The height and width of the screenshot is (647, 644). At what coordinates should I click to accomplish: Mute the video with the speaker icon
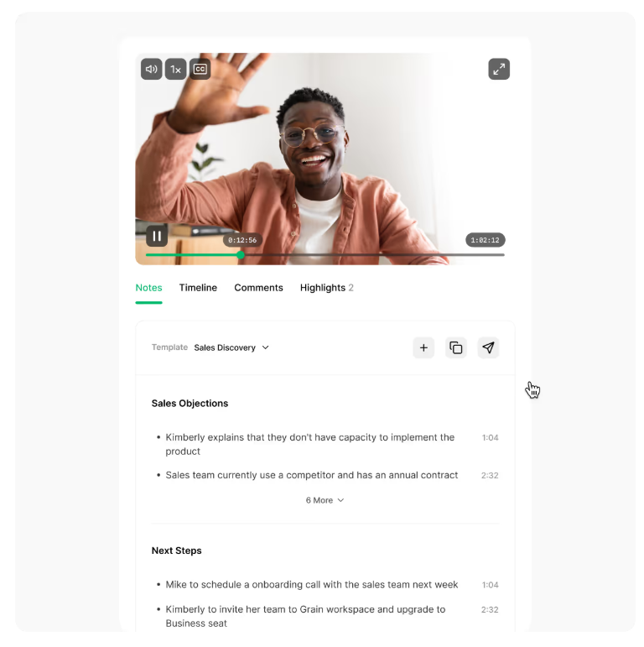click(x=151, y=69)
